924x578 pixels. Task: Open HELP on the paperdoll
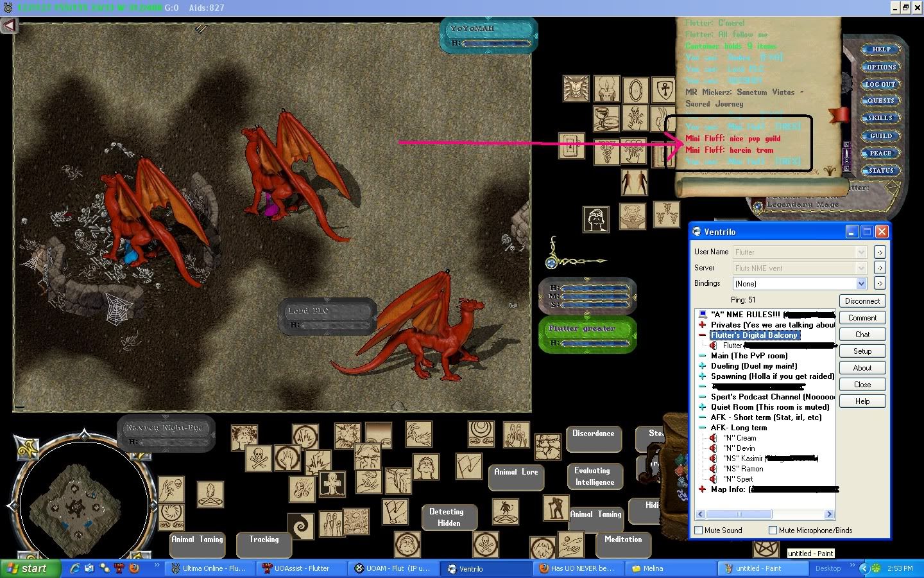[880, 49]
